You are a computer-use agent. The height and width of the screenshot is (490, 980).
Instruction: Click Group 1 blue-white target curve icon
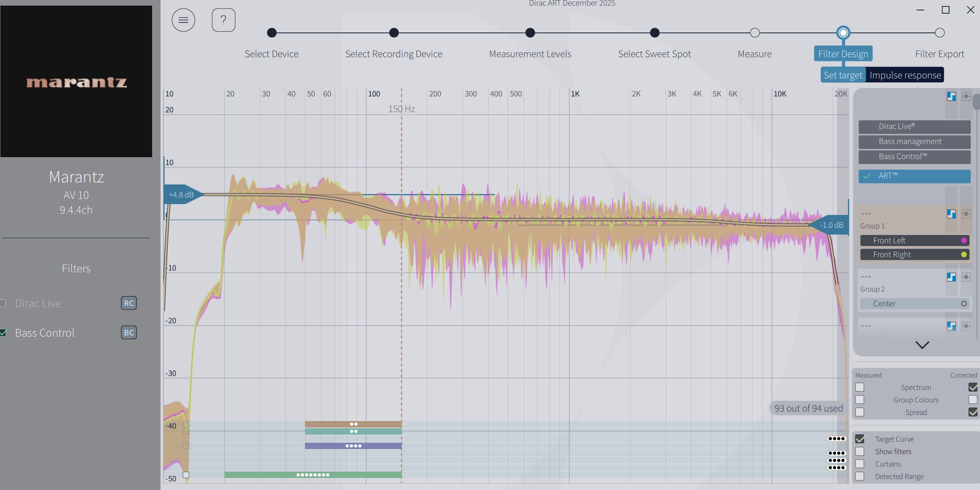[951, 214]
